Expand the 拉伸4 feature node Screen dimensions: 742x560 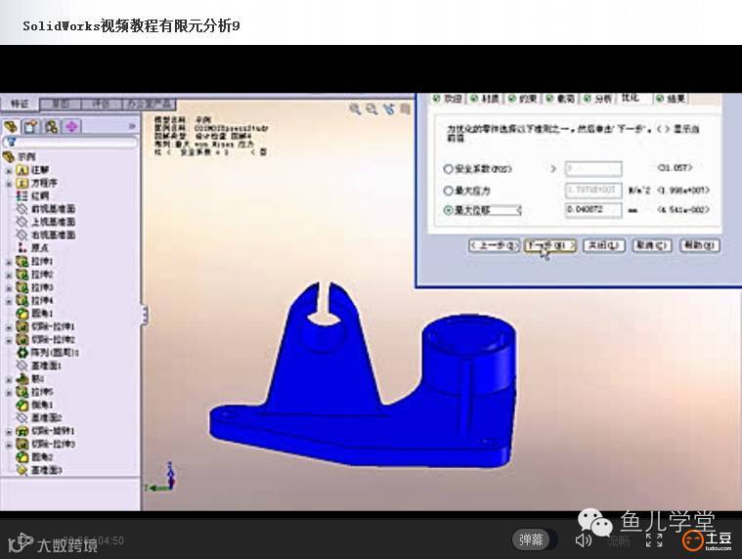9,301
